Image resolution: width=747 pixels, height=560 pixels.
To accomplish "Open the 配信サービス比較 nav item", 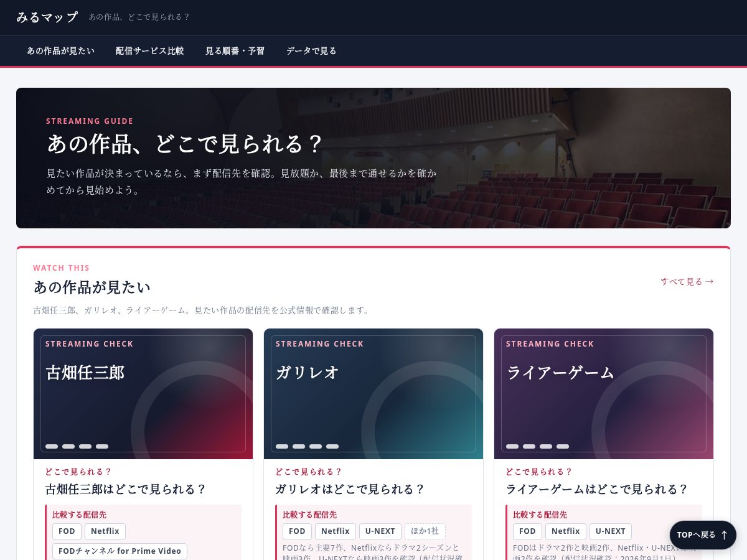I will [x=149, y=51].
